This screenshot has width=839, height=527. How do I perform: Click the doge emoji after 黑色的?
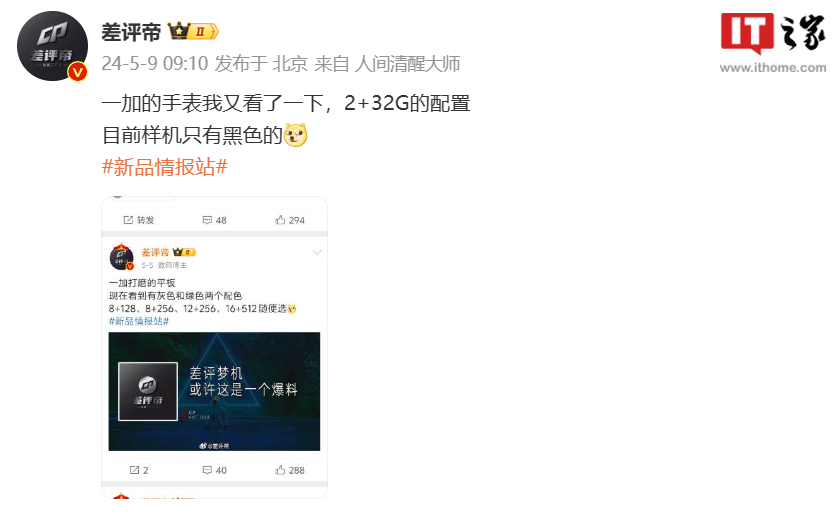point(295,135)
